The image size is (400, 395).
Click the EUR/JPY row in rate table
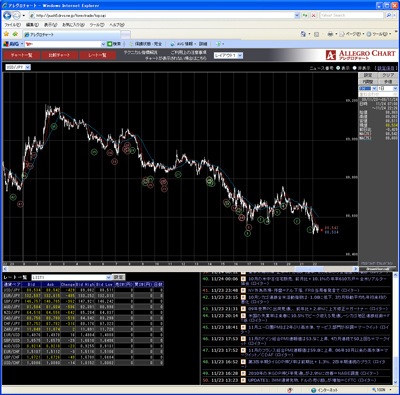pyautogui.click(x=83, y=295)
